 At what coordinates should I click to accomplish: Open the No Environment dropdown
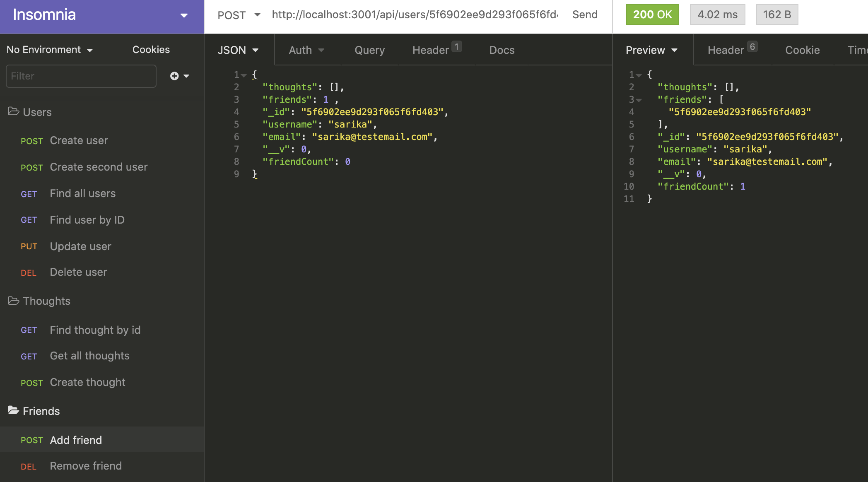coord(50,50)
